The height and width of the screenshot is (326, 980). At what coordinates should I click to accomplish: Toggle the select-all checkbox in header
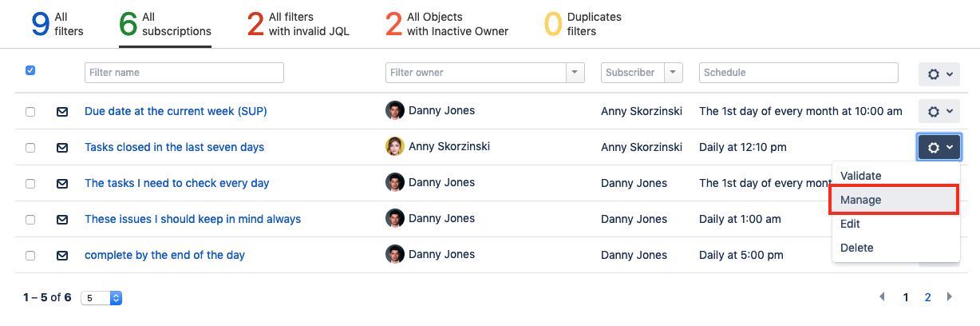point(30,70)
